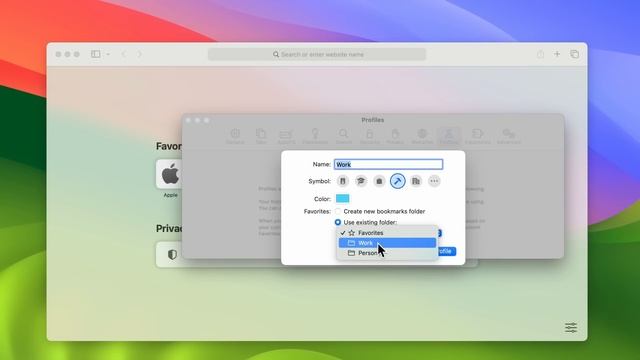Select the briefcase profile symbol
Image resolution: width=640 pixels, height=360 pixels.
[379, 181]
